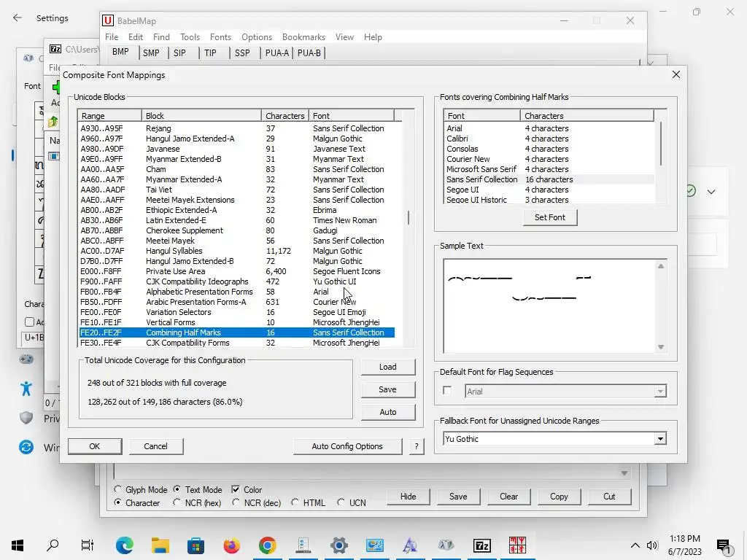The width and height of the screenshot is (747, 560).
Task: Click the Privacy shield icon in Settings
Action: (26, 418)
